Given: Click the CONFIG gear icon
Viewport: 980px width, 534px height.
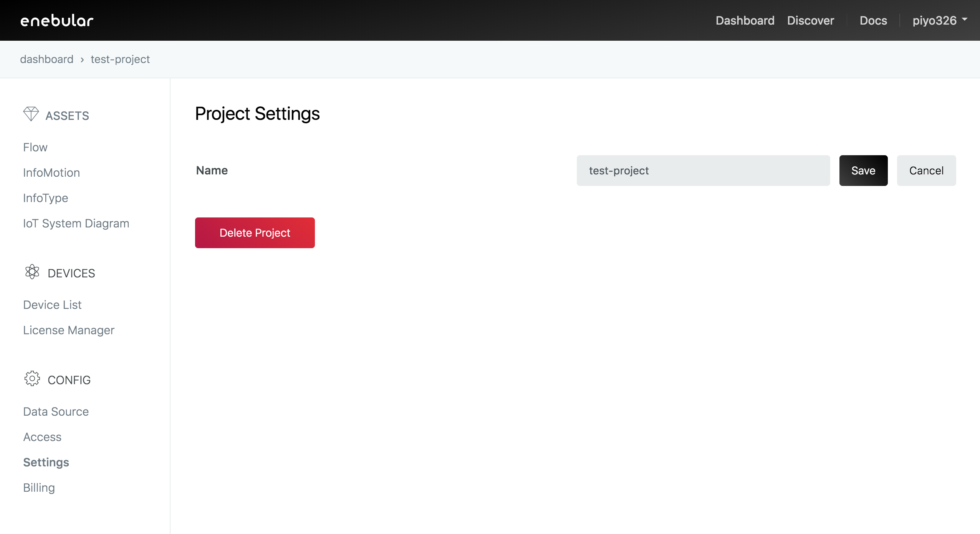Looking at the screenshot, I should pyautogui.click(x=32, y=379).
